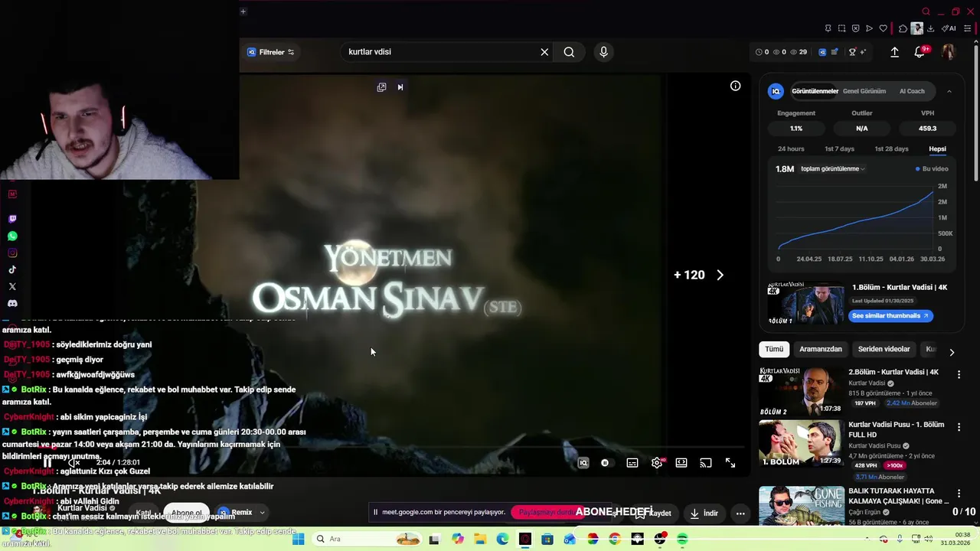The height and width of the screenshot is (551, 980).
Task: Open options menu for Gone Fishing video
Action: pos(959,494)
